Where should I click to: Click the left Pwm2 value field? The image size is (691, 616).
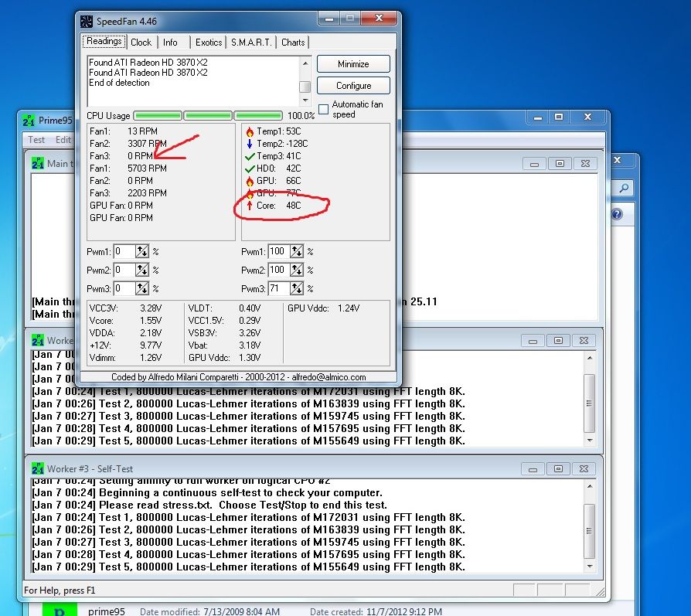tap(124, 270)
